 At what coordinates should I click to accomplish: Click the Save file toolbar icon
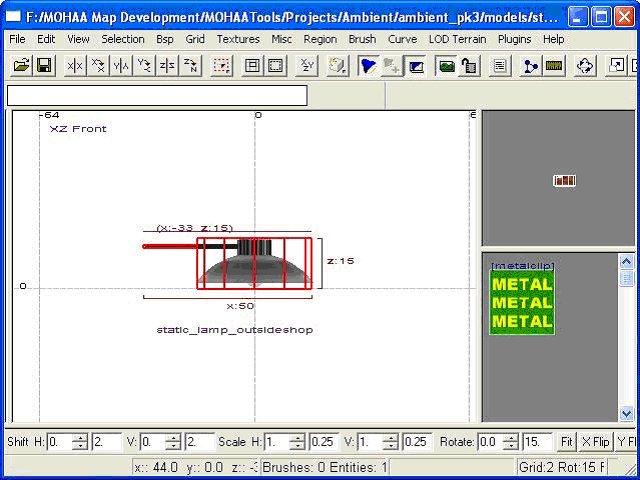tap(44, 66)
